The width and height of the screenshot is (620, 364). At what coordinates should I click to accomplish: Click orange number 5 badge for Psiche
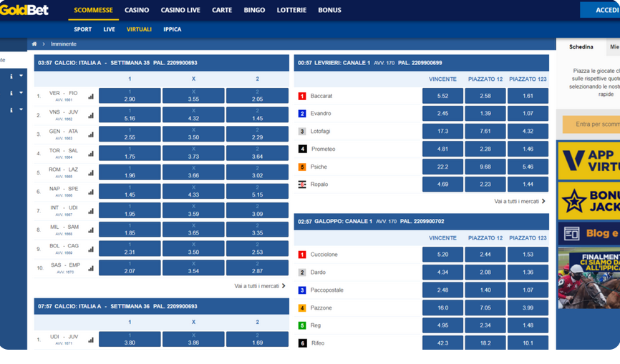(302, 167)
